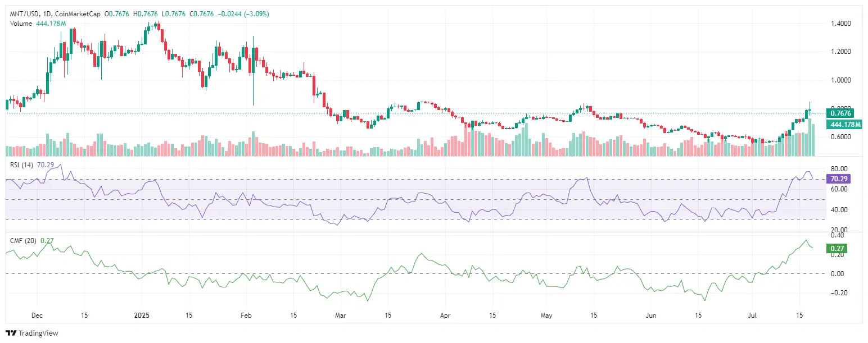The image size is (868, 343).
Task: Click the purple 70.29 RSI value tag
Action: [838, 179]
